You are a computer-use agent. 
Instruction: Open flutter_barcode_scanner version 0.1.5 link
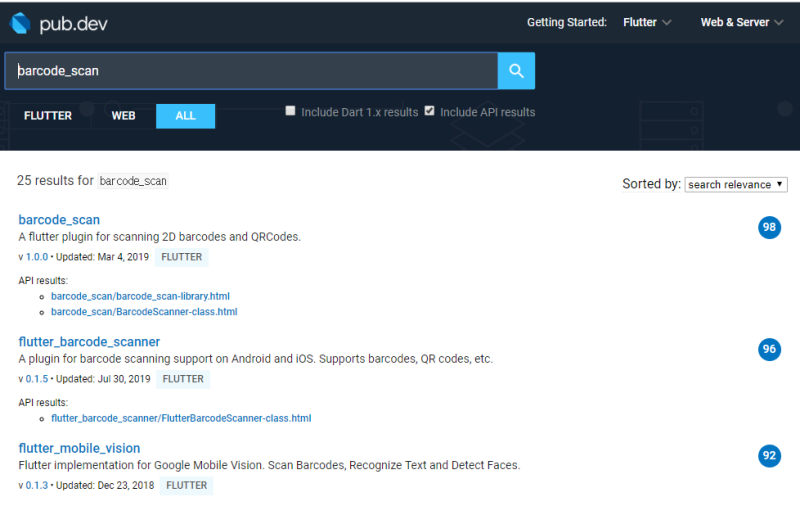(37, 379)
